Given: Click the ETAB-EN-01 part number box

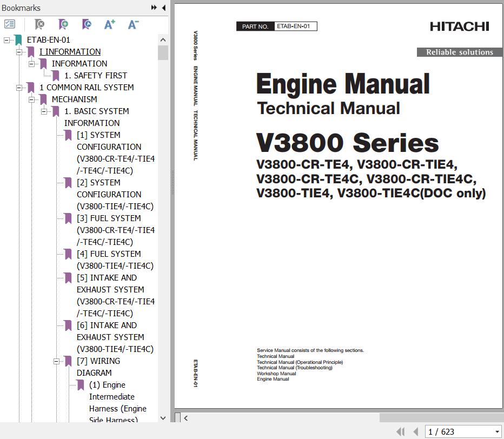Looking at the screenshot, I should 295,26.
